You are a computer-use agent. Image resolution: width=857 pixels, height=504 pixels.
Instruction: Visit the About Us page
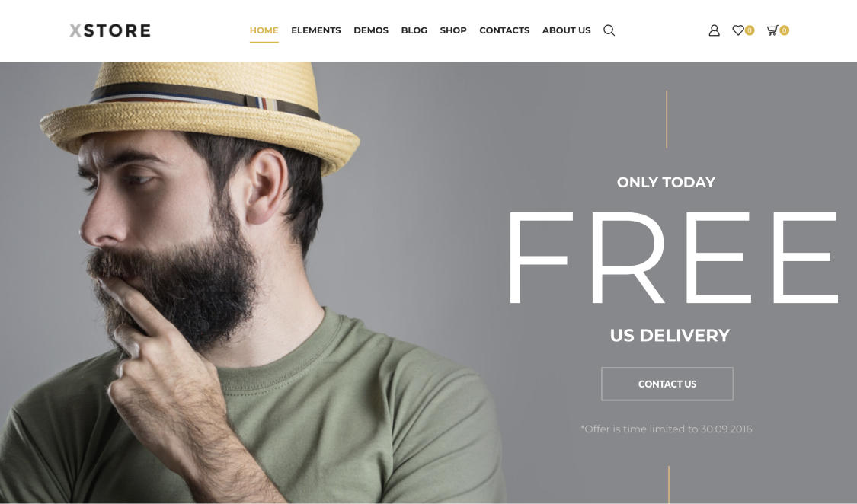pyautogui.click(x=566, y=30)
